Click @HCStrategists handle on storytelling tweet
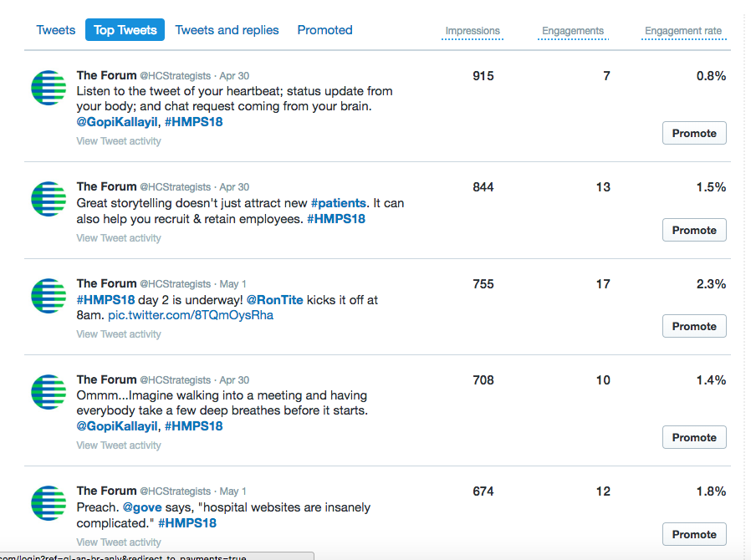 176,186
